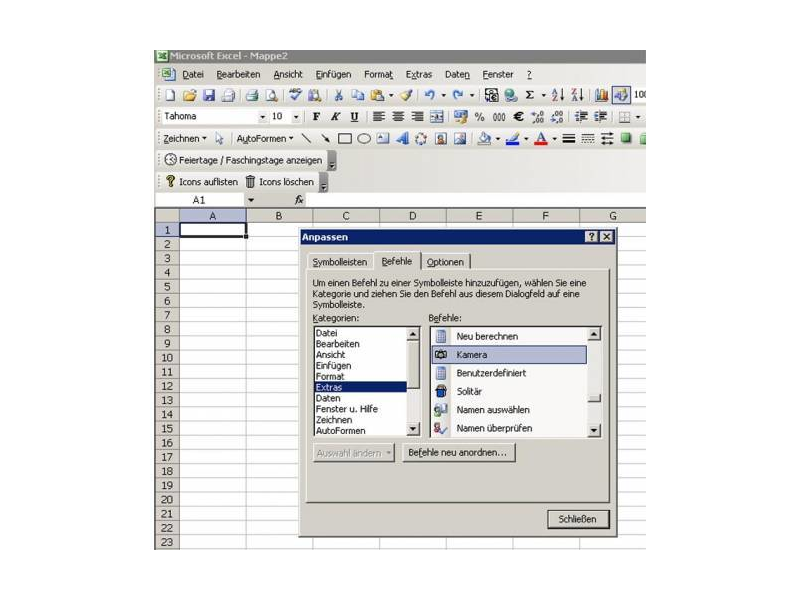Expand the AutoFormen dropdown
Image resolution: width=800 pixels, height=600 pixels.
tap(265, 138)
